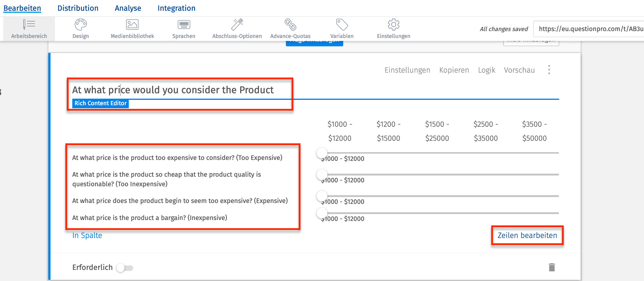Open the Sprachen keyboard icon
This screenshot has width=644, height=281.
[184, 25]
